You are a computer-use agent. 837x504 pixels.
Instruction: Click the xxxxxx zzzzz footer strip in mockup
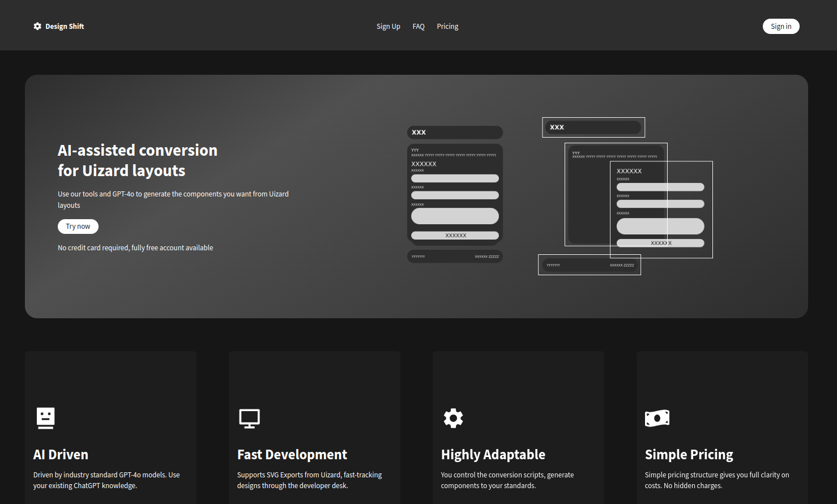click(x=455, y=256)
